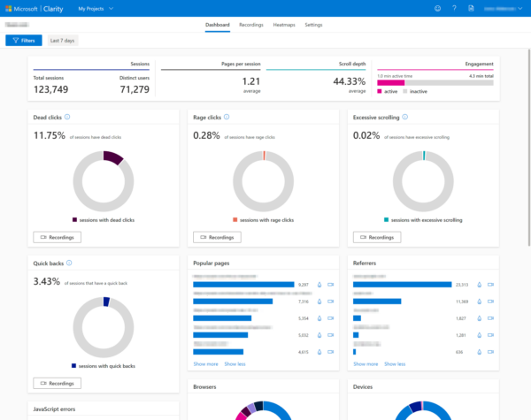Click Show less under Referrers
The height and width of the screenshot is (420, 531).
click(x=395, y=363)
